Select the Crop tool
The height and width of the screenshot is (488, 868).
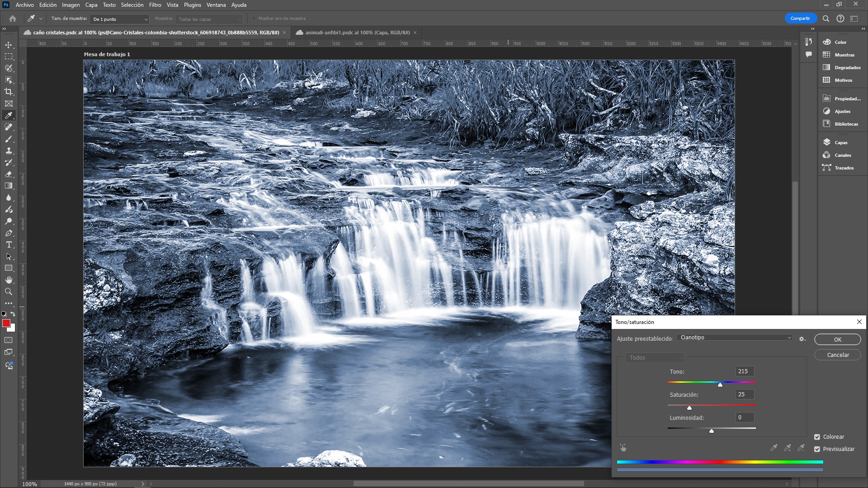9,92
